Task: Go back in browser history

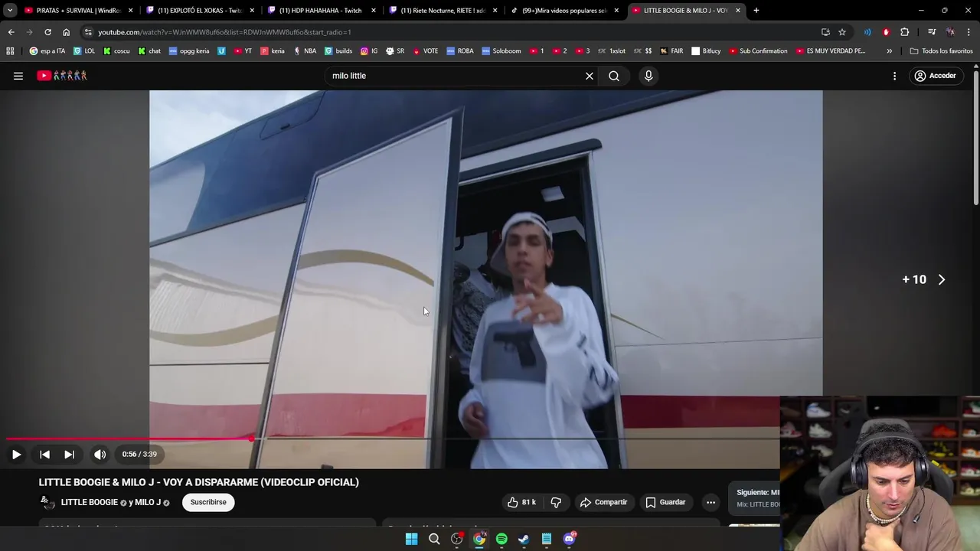Action: [11, 32]
